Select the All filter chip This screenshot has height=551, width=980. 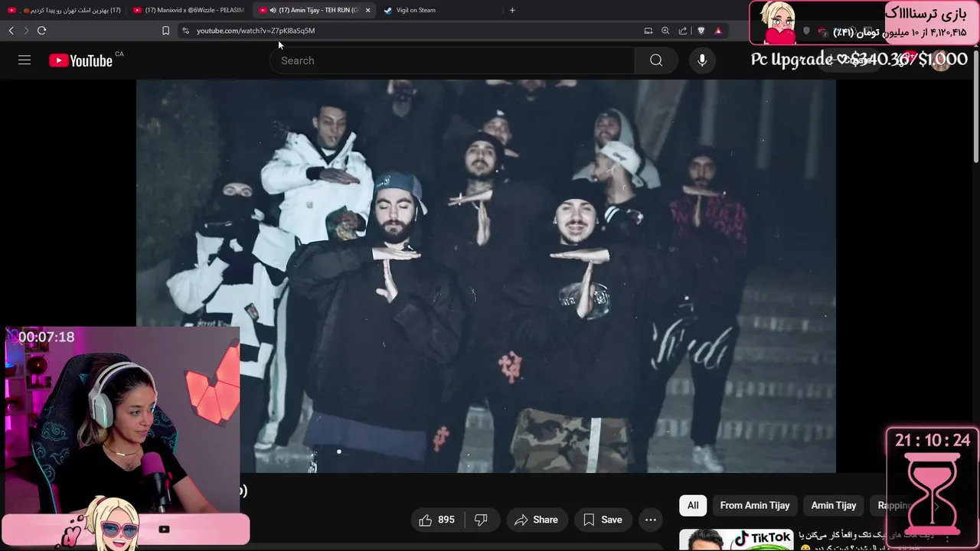pos(693,505)
